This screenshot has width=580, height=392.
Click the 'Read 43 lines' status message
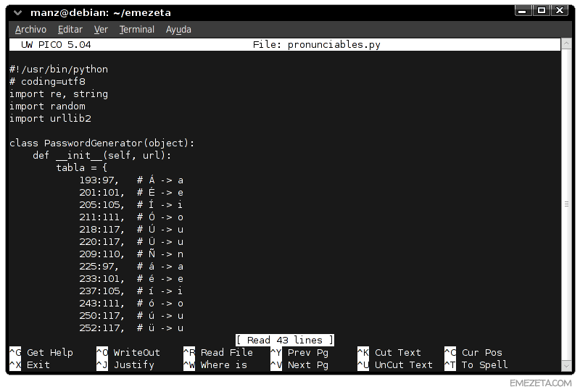pos(284,340)
